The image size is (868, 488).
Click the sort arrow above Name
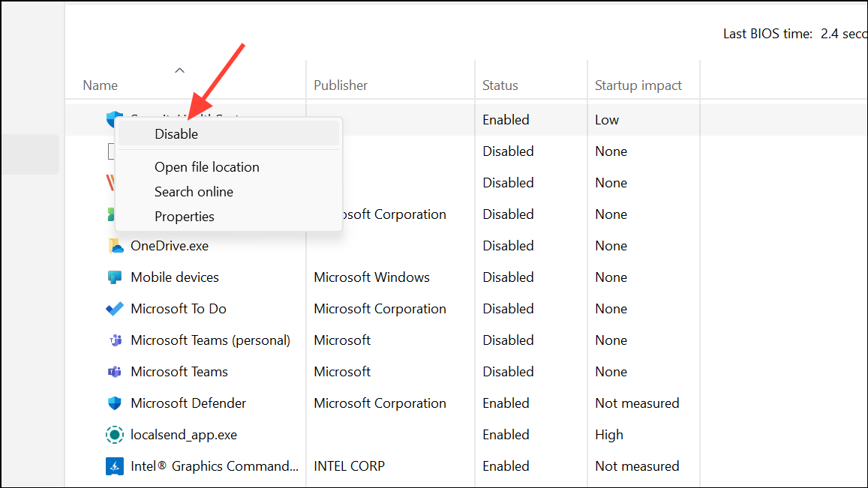pyautogui.click(x=179, y=70)
